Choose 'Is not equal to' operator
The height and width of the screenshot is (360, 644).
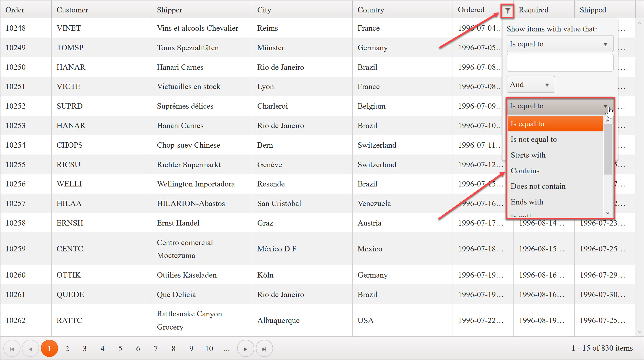click(533, 139)
